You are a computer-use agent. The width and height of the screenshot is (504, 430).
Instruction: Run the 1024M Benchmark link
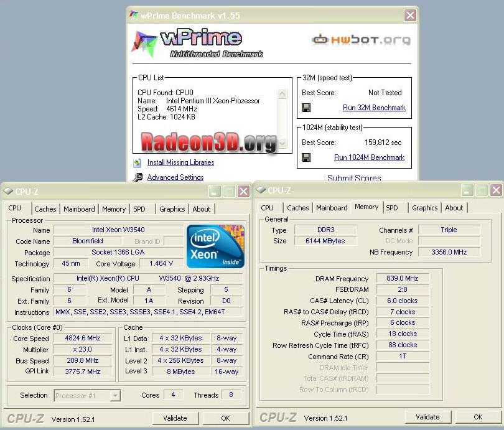(370, 157)
